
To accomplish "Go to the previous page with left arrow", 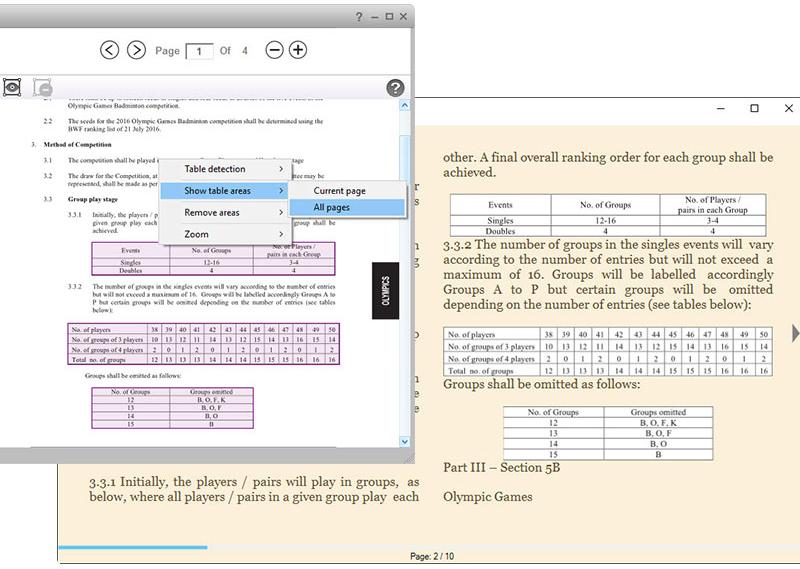I will pyautogui.click(x=109, y=50).
